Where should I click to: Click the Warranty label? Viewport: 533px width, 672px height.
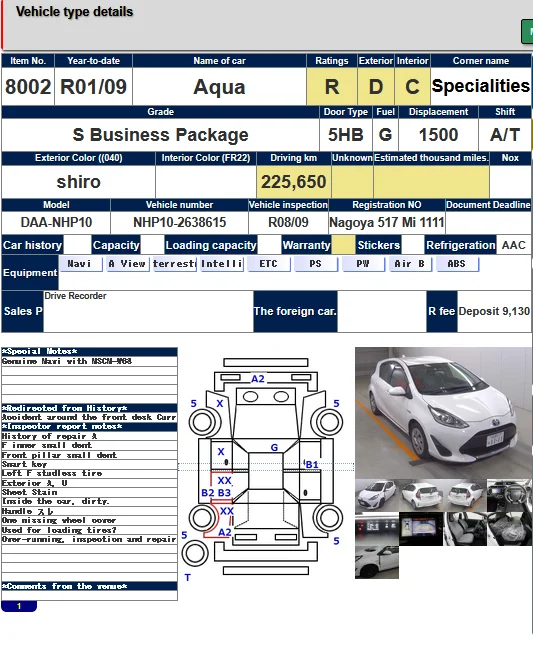tap(306, 245)
